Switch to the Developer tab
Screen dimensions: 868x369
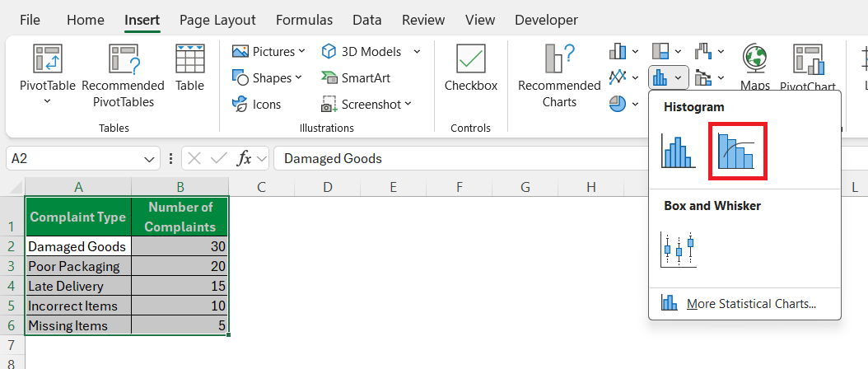[x=546, y=20]
